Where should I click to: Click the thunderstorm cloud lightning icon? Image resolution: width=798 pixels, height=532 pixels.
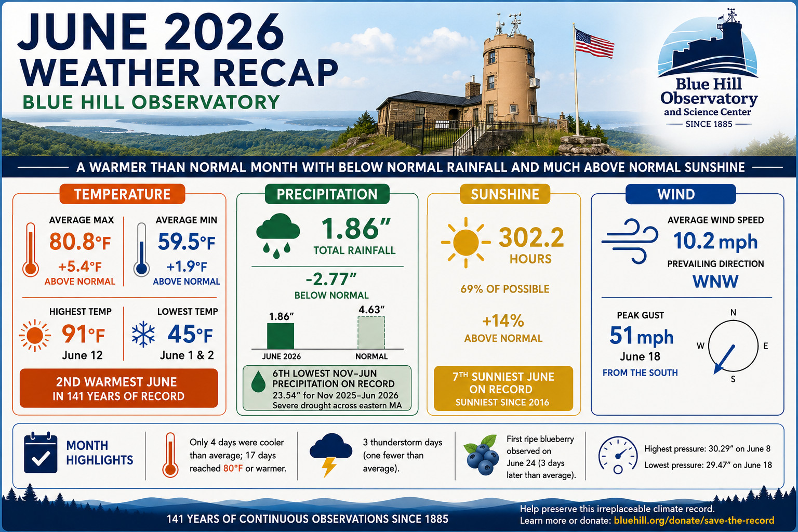click(330, 455)
